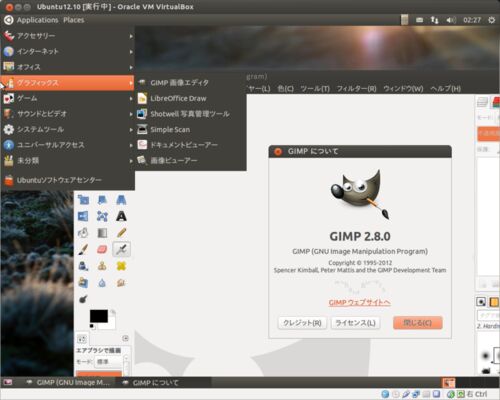500x400 pixels.
Task: Reset colors to default black and white
Action: click(92, 326)
